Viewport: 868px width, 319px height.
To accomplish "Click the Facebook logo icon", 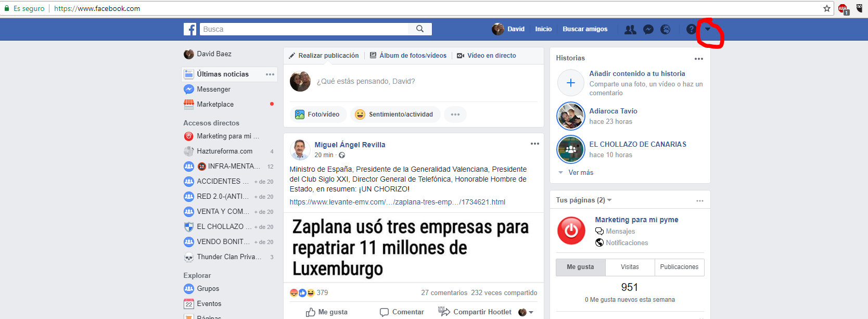I will tap(190, 29).
